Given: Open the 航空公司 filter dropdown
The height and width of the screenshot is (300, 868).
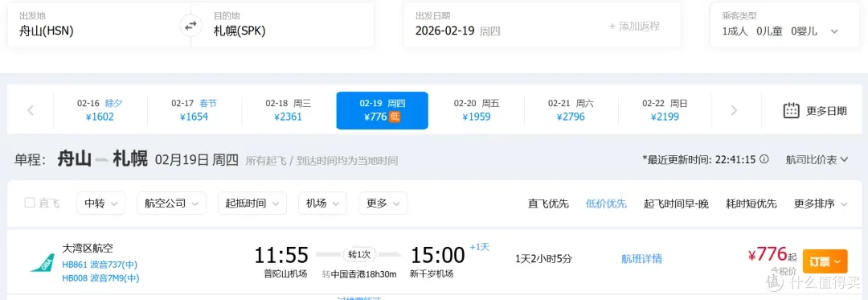Looking at the screenshot, I should coord(172,203).
